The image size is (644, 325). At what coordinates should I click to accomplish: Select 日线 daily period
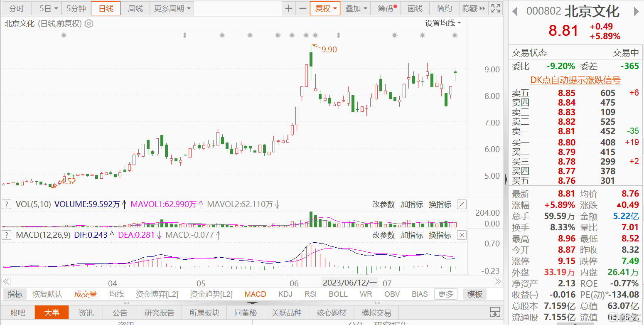pyautogui.click(x=106, y=8)
